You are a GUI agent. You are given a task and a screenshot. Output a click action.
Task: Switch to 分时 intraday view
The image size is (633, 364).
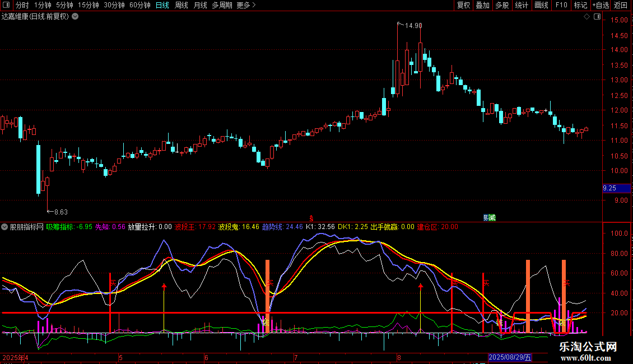22,5
